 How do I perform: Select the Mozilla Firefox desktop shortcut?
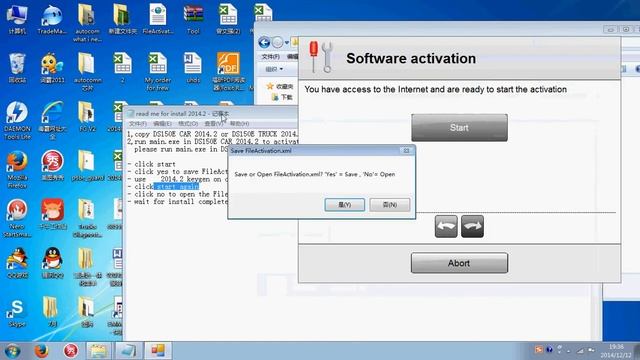17,169
